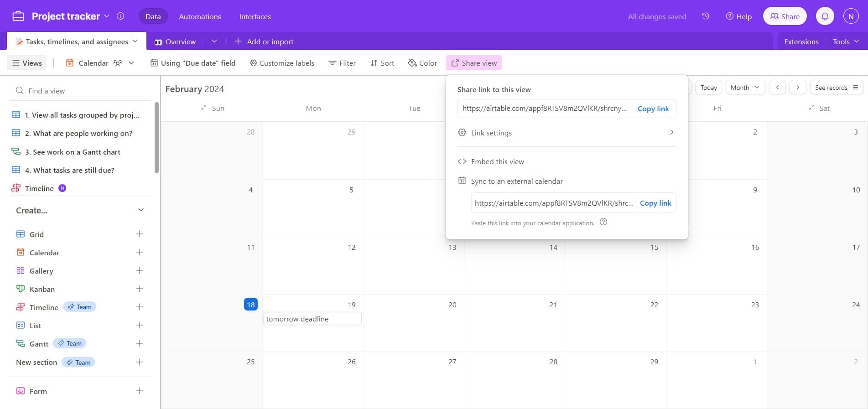This screenshot has width=868, height=409.
Task: Open the Month range dropdown
Action: pyautogui.click(x=745, y=87)
